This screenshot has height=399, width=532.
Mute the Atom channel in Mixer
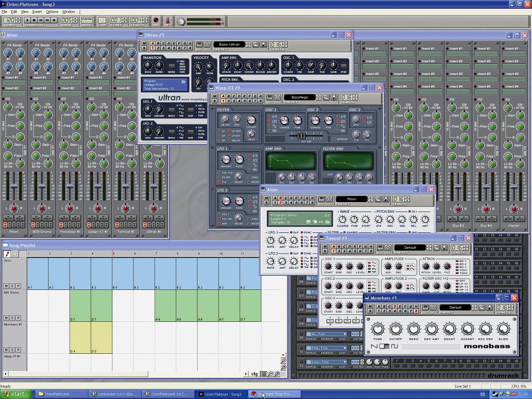[x=8, y=218]
